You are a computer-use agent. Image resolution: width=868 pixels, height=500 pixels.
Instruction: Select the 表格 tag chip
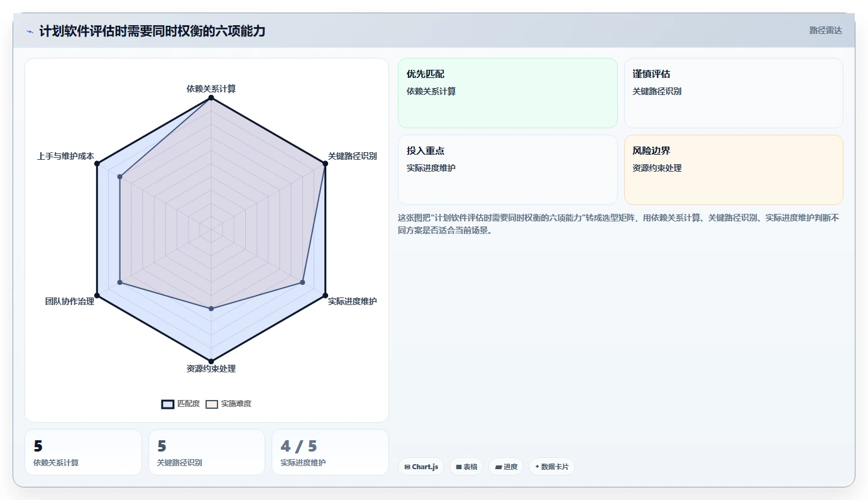pos(466,467)
